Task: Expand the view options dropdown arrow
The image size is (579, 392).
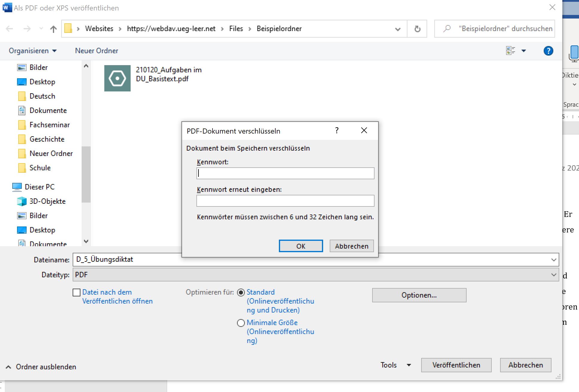Action: pos(524,51)
